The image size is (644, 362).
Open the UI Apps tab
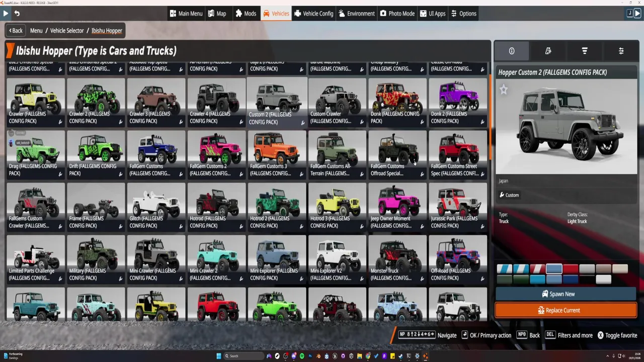coord(432,14)
